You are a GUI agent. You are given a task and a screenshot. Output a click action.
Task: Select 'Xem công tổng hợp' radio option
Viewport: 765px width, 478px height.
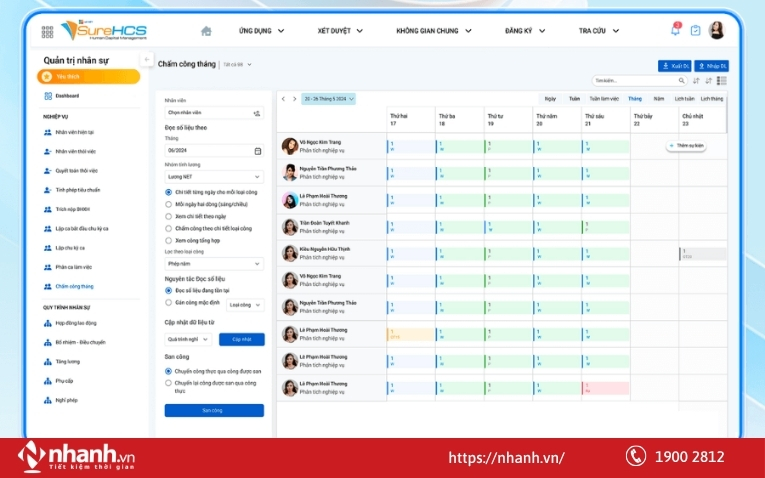coord(168,240)
